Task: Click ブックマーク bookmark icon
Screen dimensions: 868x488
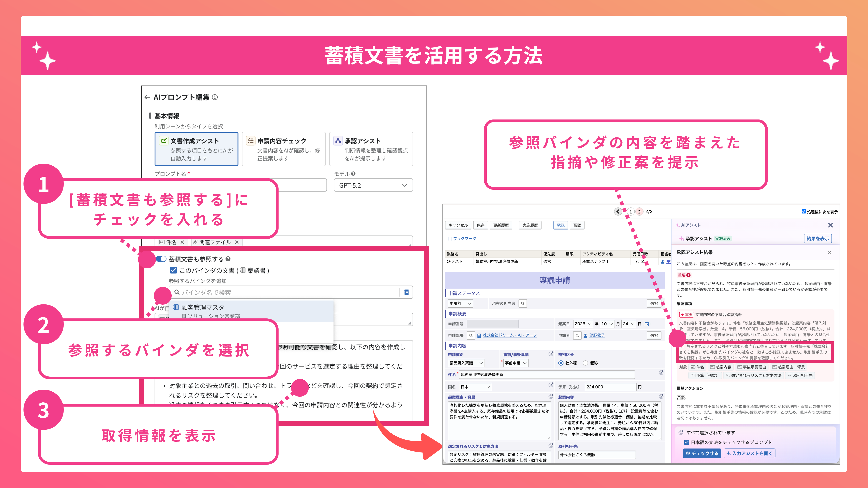Action: pos(450,239)
